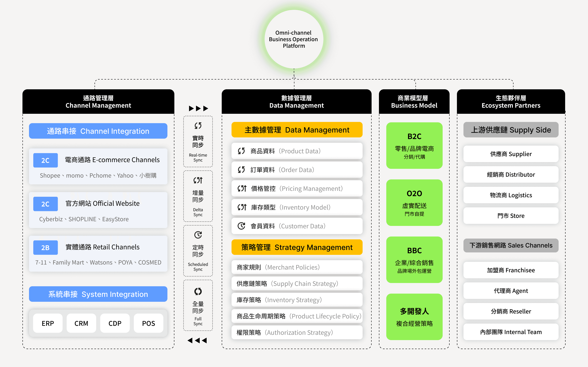Image resolution: width=588 pixels, height=367 pixels.
Task: Click the sync icon beside Product Data
Action: pyautogui.click(x=241, y=151)
